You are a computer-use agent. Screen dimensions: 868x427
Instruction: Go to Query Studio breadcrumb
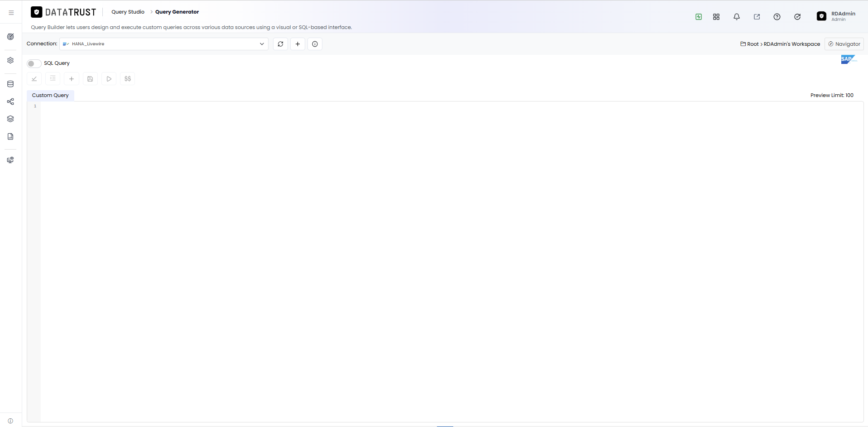(128, 12)
